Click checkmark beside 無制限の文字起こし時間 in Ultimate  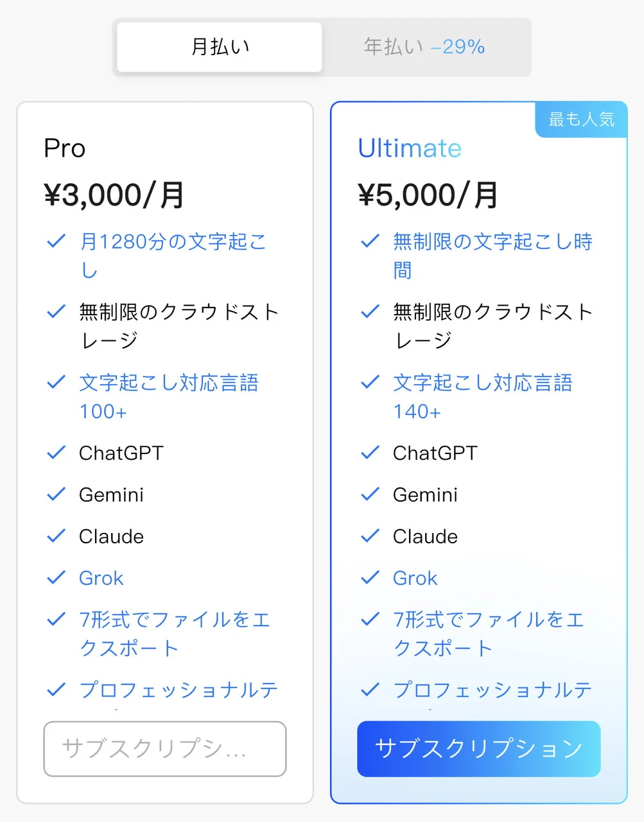[x=370, y=241]
